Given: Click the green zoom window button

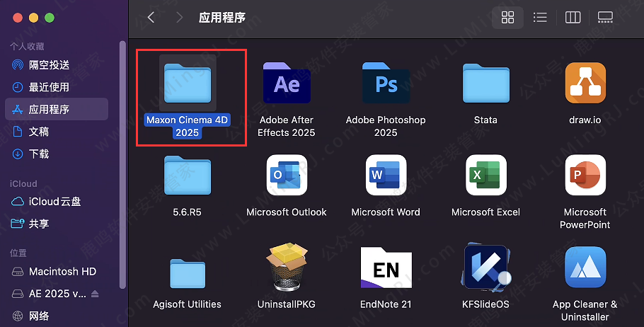Looking at the screenshot, I should click(x=50, y=18).
